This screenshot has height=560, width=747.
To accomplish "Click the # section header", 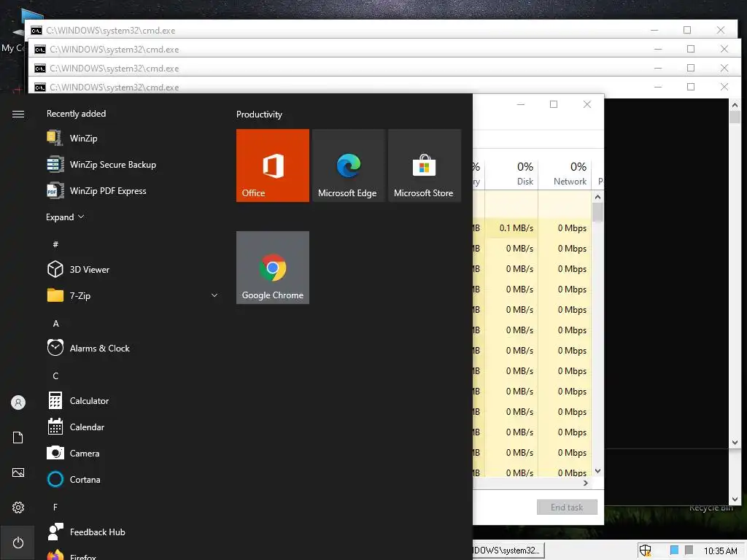I will click(55, 244).
